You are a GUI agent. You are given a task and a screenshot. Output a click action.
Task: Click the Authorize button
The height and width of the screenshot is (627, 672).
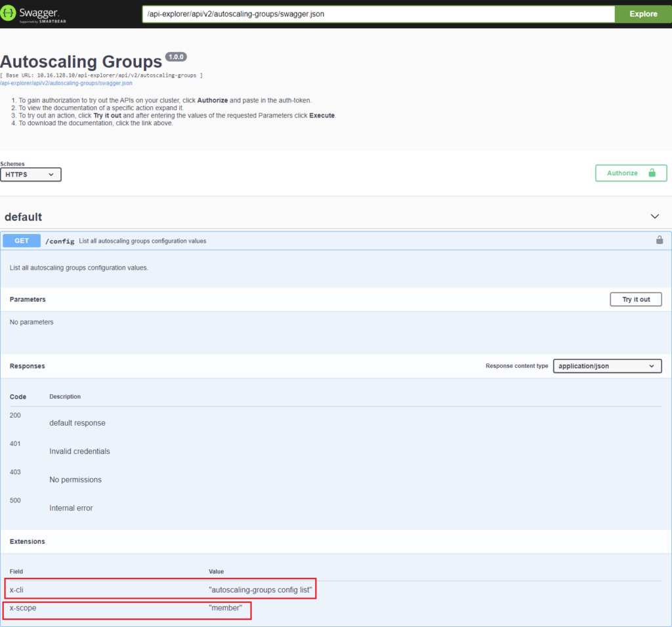coord(631,173)
